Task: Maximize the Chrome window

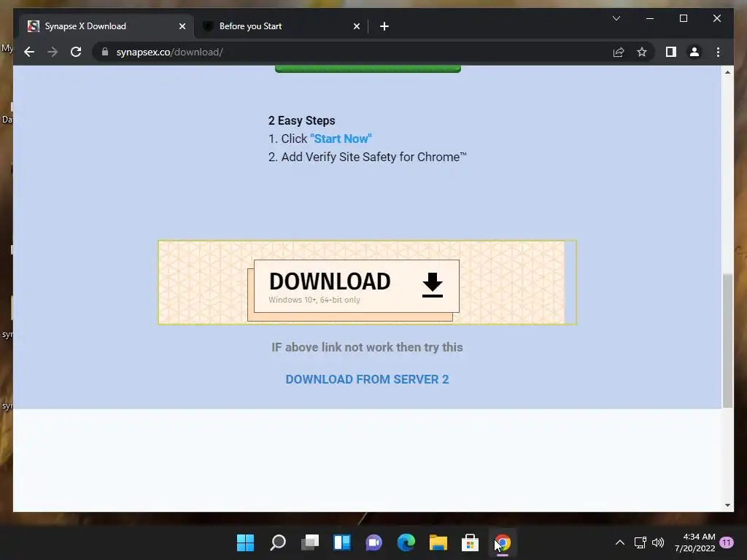Action: tap(683, 18)
